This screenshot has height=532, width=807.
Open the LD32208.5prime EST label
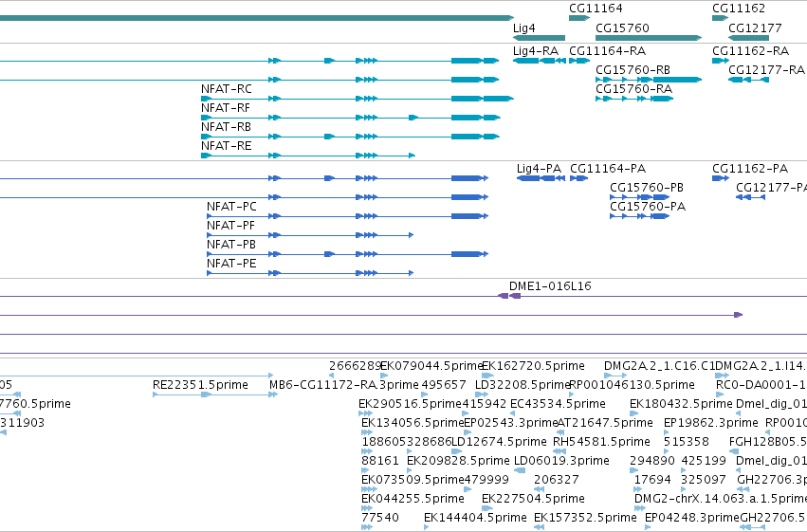(523, 385)
